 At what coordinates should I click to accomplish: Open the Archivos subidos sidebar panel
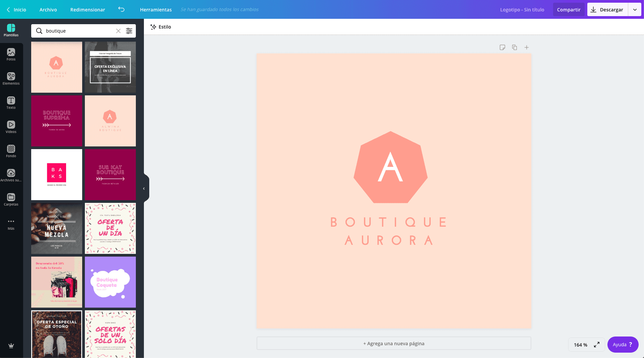11,176
